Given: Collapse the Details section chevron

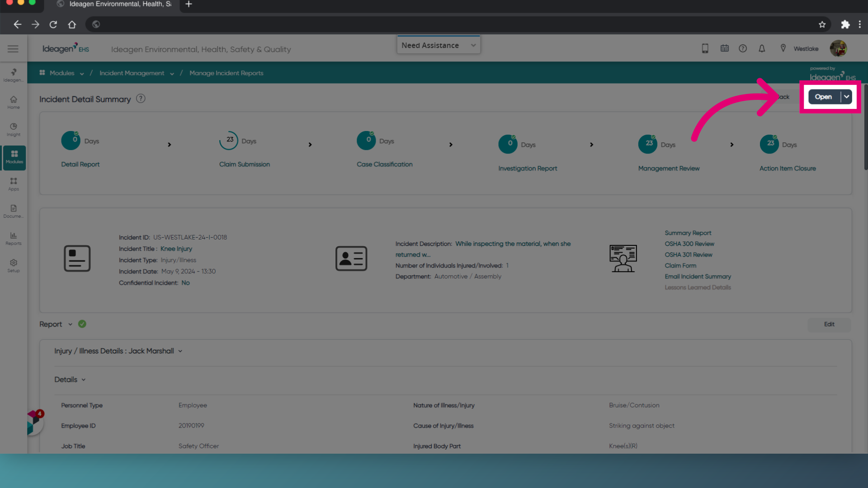Looking at the screenshot, I should 84,380.
